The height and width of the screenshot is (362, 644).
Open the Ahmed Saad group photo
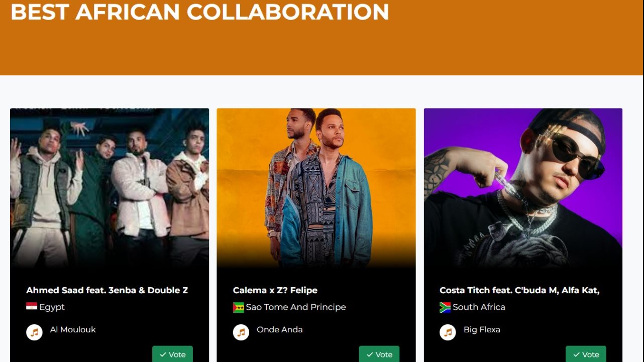110,188
